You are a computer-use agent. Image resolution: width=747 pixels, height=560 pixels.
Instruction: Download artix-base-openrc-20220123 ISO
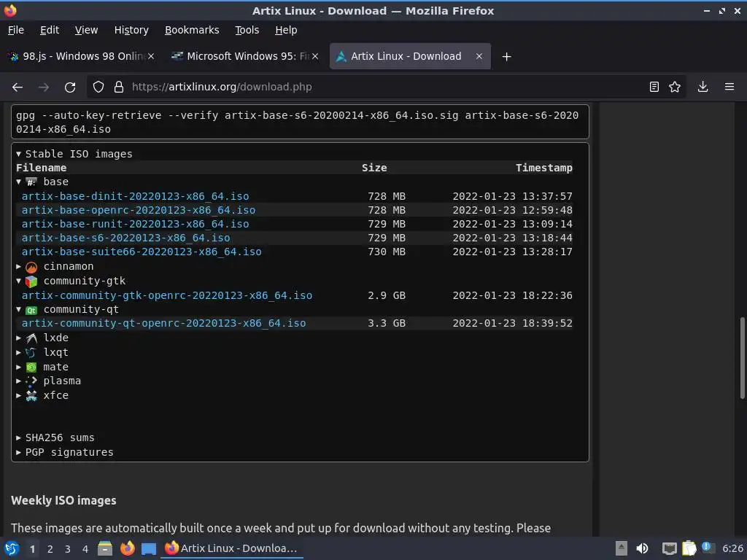click(138, 210)
